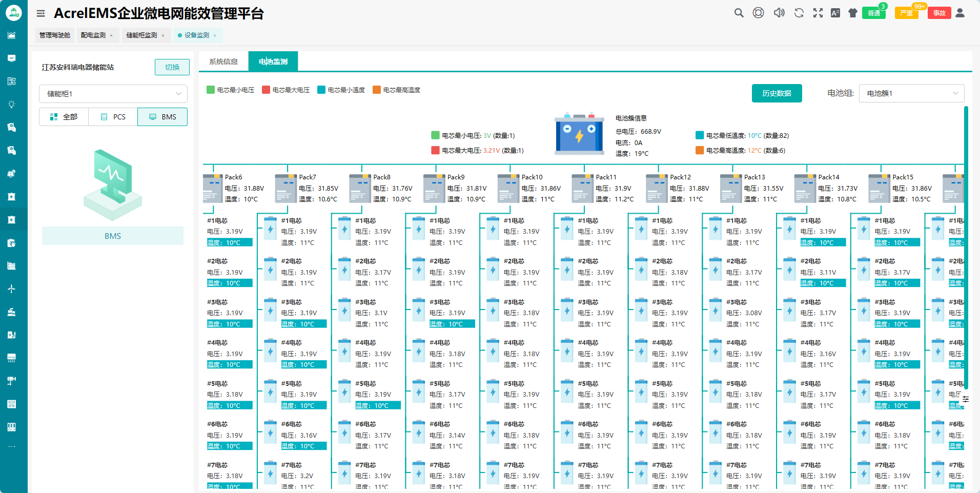Click the cluster 电流: 0A reading
Screen dimensions: 980x493
tap(629, 142)
